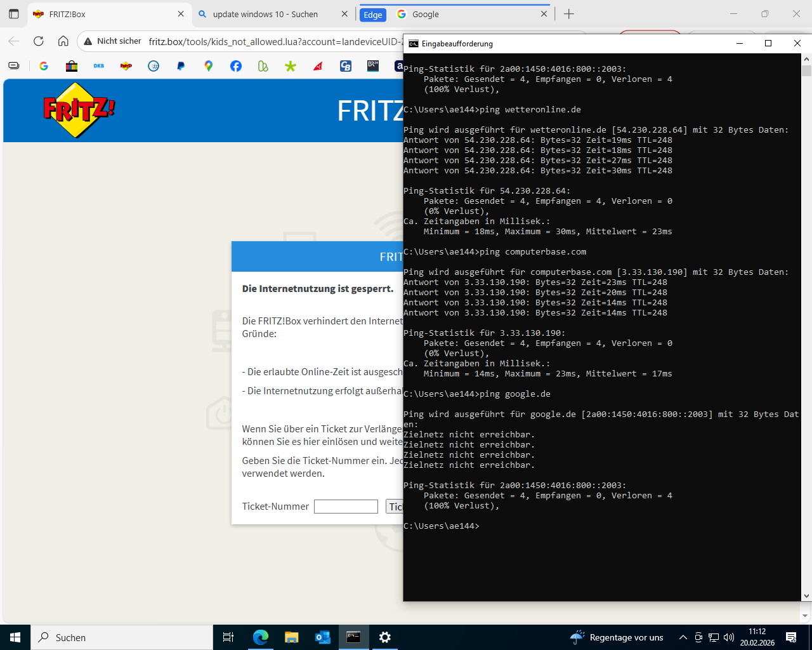Open the FRITZ! bookmark in favorites bar
Screen dimensions: 812x650
pos(126,66)
